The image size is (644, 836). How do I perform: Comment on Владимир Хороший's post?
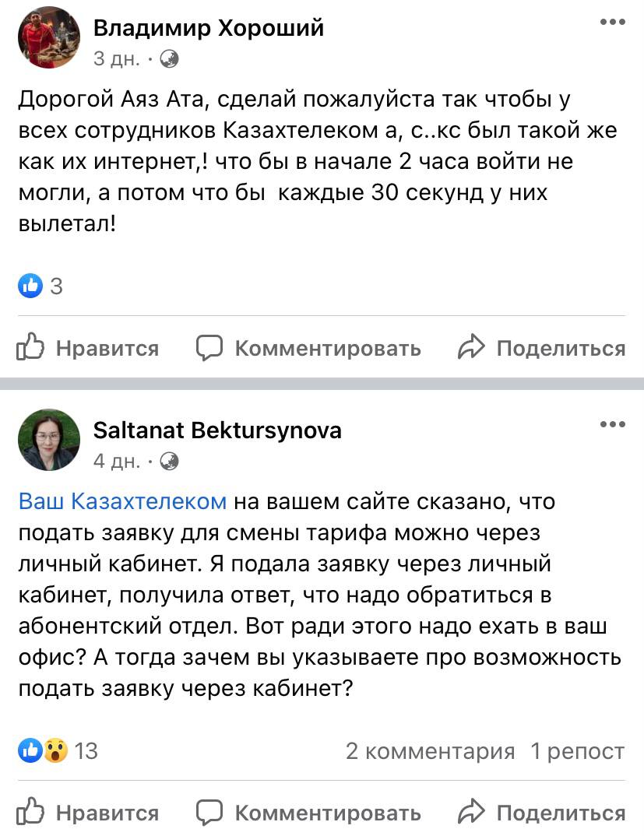(x=308, y=348)
